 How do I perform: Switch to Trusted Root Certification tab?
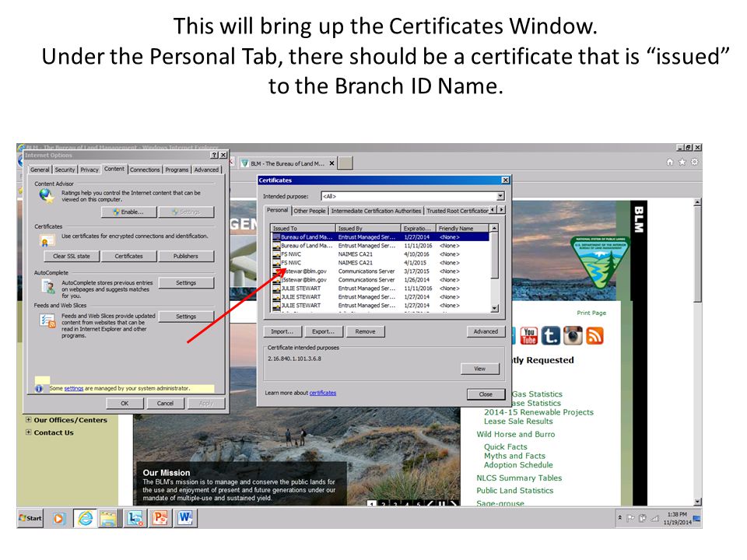click(x=457, y=211)
